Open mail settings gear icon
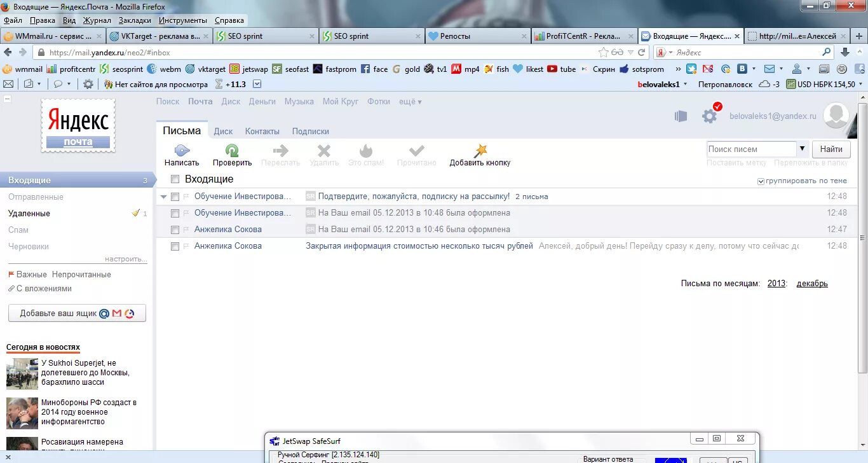 point(709,116)
